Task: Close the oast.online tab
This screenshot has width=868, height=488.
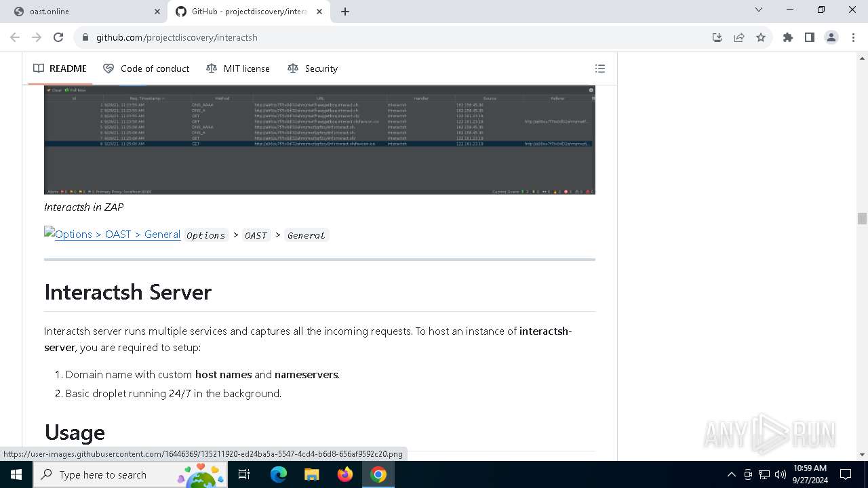Action: click(x=157, y=12)
